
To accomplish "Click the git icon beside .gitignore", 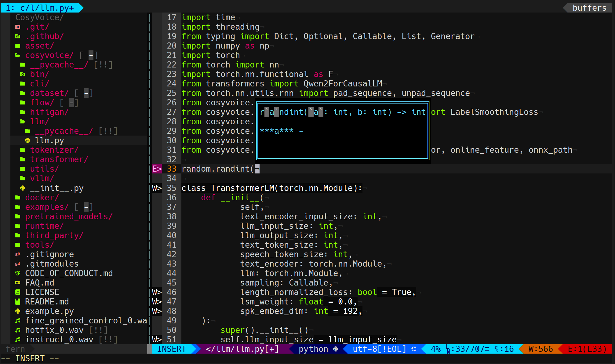I will point(17,254).
